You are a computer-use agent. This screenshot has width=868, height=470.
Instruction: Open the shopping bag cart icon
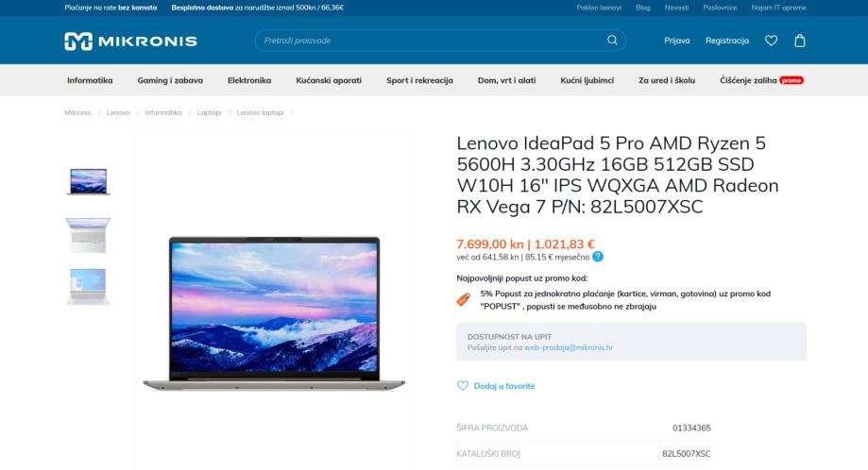(x=800, y=41)
